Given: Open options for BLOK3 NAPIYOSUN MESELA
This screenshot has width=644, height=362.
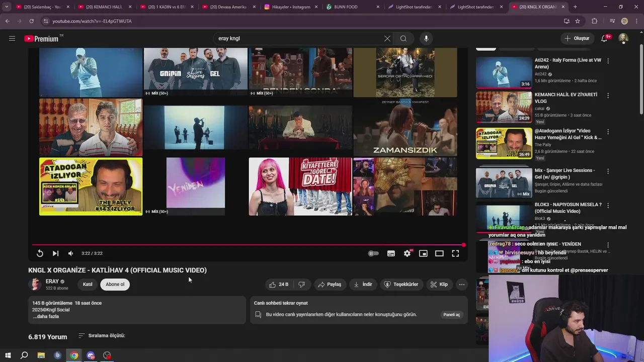Looking at the screenshot, I should tap(608, 206).
